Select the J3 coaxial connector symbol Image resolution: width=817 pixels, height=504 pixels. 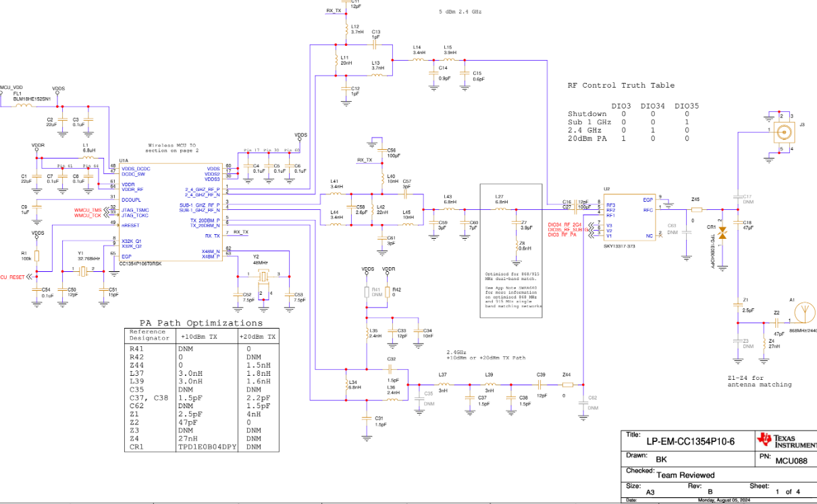[x=783, y=132]
